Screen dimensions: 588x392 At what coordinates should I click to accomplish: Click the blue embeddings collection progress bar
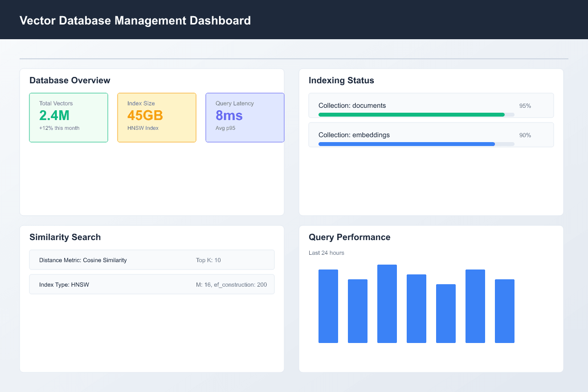pyautogui.click(x=407, y=144)
